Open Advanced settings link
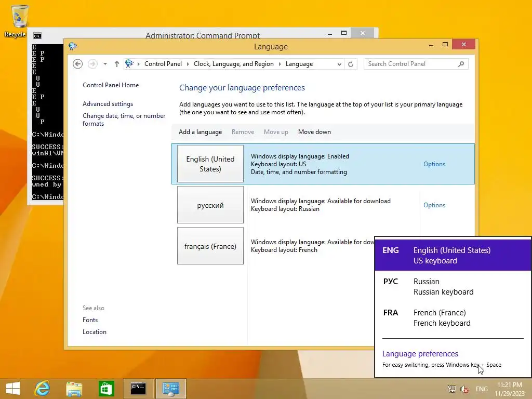This screenshot has width=532, height=399. click(108, 104)
